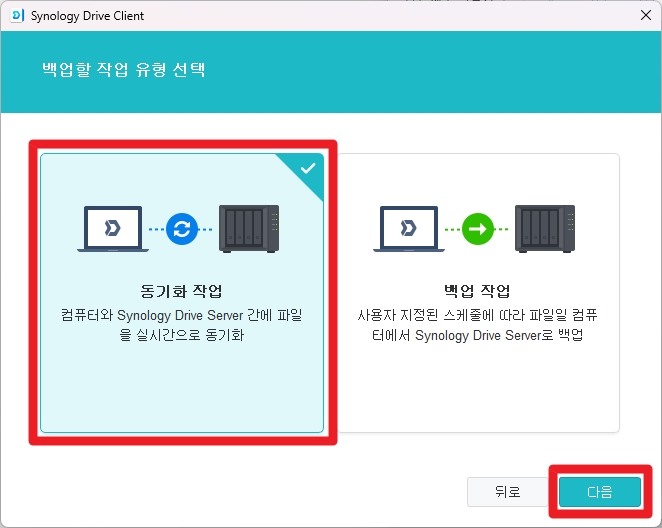Click the checkmark on the selected sync card
The height and width of the screenshot is (528, 662).
(x=308, y=168)
